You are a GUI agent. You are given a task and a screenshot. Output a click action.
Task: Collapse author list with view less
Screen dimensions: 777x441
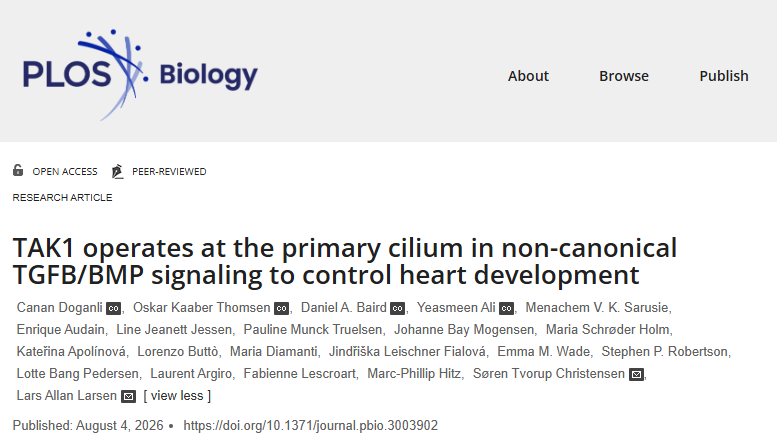(x=177, y=396)
